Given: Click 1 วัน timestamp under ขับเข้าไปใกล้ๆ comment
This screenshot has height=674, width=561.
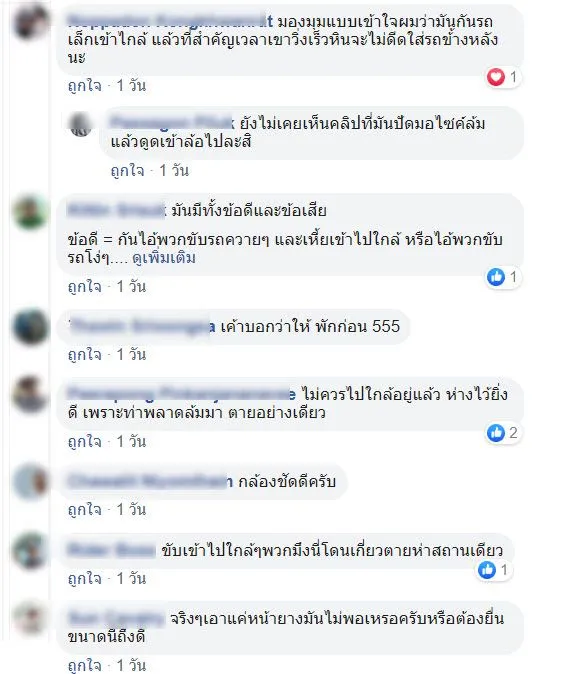Looking at the screenshot, I should (x=131, y=579).
